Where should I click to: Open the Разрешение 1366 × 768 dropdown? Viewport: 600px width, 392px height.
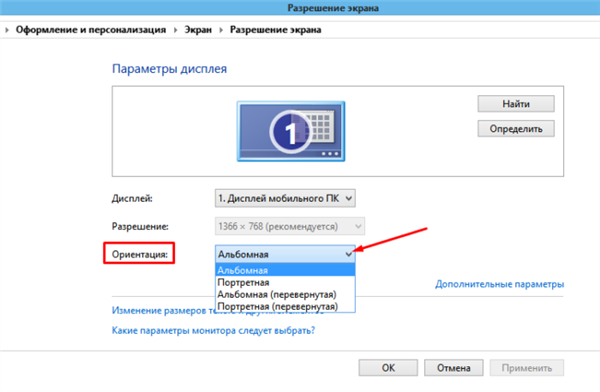click(x=290, y=226)
